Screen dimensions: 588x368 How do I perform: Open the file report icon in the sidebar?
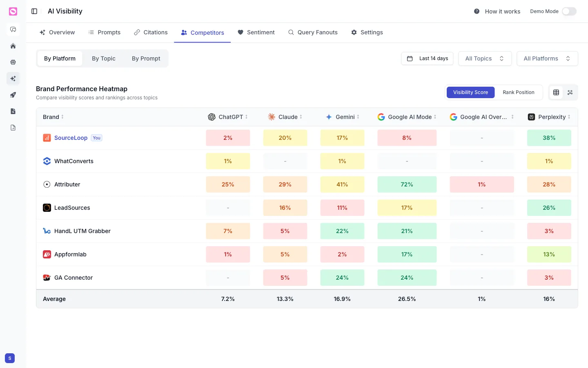[x=13, y=128]
